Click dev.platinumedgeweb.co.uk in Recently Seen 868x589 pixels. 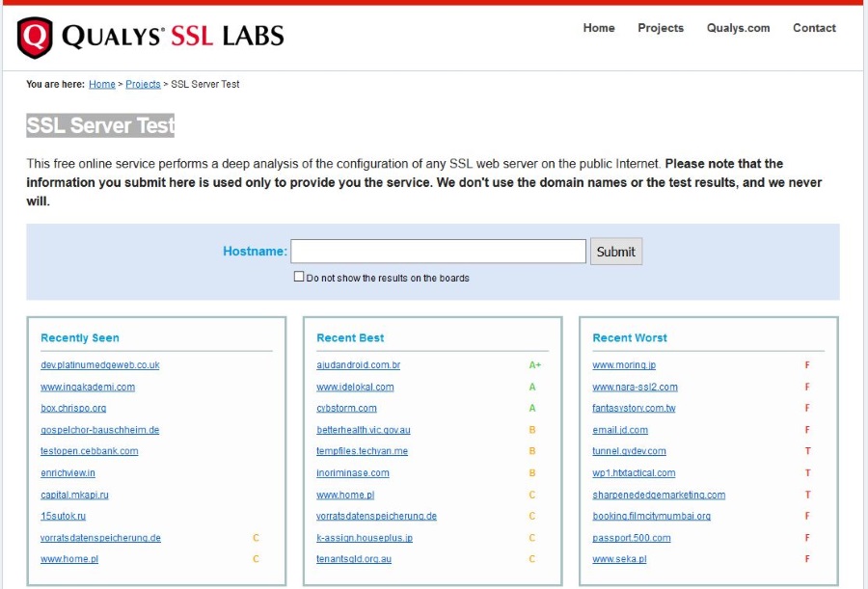pos(100,365)
